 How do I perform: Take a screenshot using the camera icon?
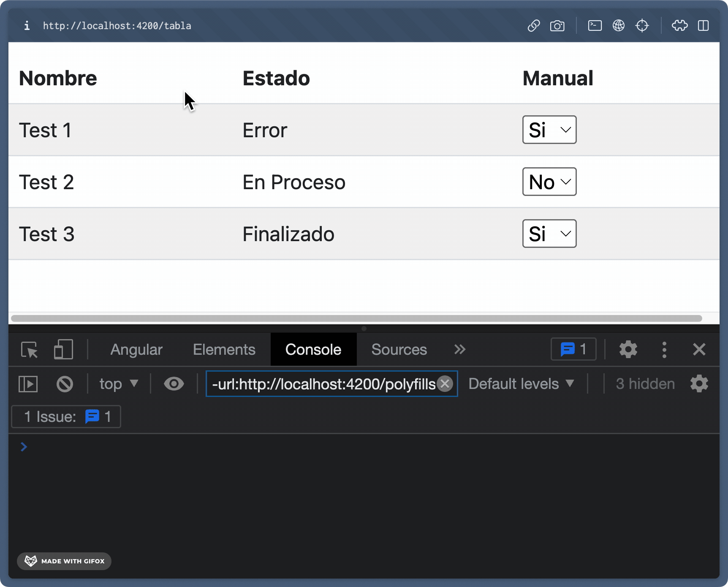tap(557, 25)
